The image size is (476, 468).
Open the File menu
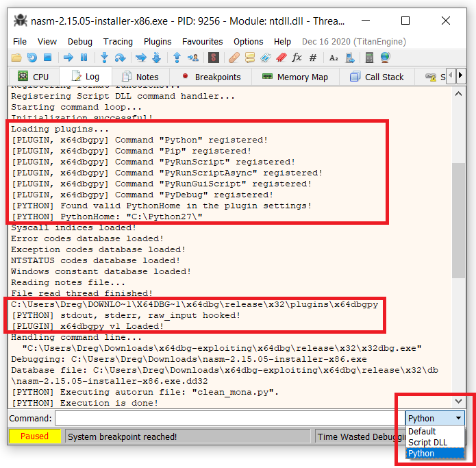tap(20, 42)
